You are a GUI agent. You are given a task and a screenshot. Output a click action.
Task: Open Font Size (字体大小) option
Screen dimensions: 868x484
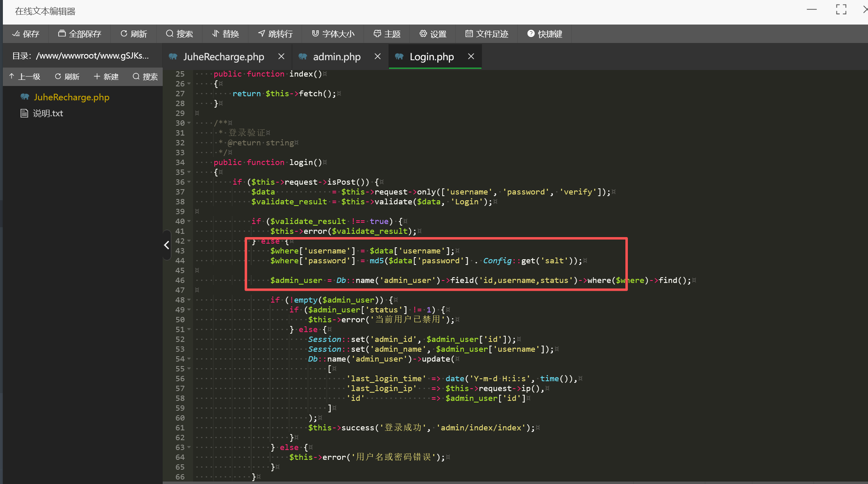tap(333, 34)
